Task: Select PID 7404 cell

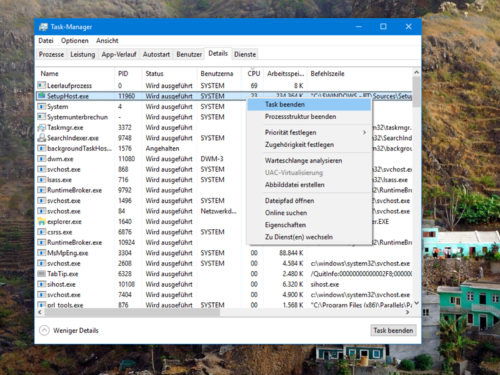Action: tap(125, 295)
